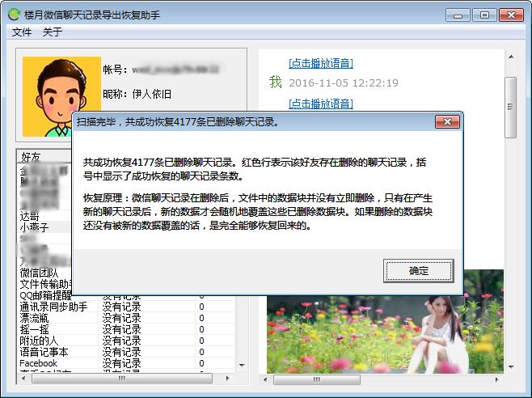Image resolution: width=532 pixels, height=398 pixels.
Task: Select the QQ邮箱提醒 row
Action: pyautogui.click(x=44, y=294)
